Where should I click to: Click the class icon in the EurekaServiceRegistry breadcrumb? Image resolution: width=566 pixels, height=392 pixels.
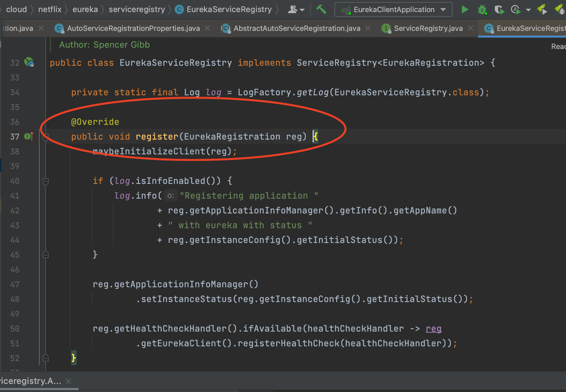coord(180,10)
